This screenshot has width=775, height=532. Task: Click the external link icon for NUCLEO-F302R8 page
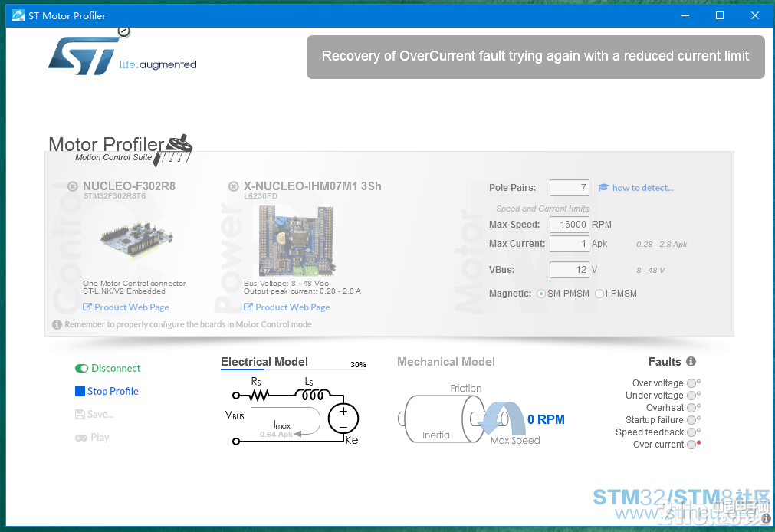(87, 307)
